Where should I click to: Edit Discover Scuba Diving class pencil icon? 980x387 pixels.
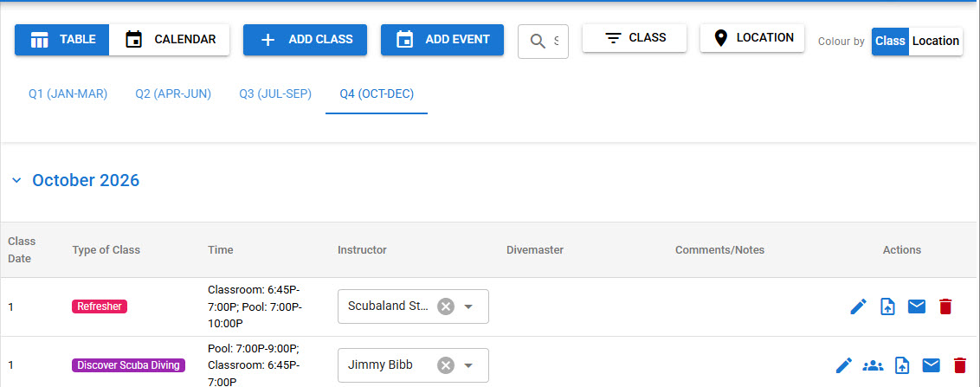[844, 365]
